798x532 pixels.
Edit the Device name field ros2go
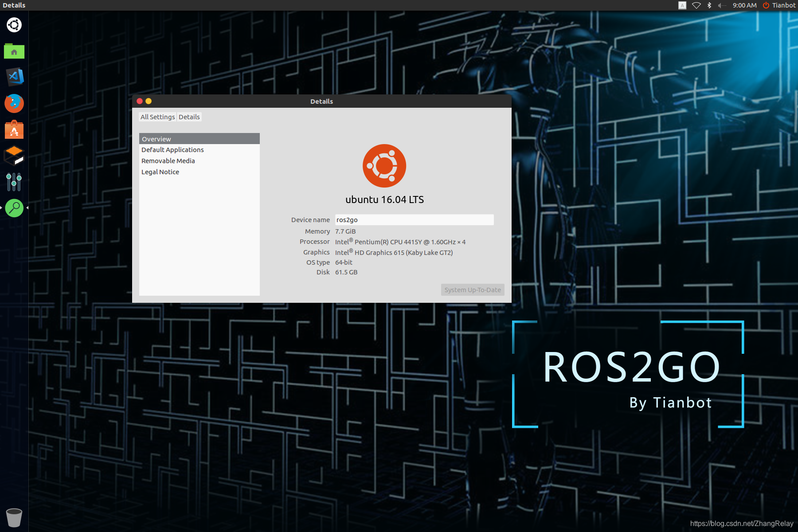415,220
